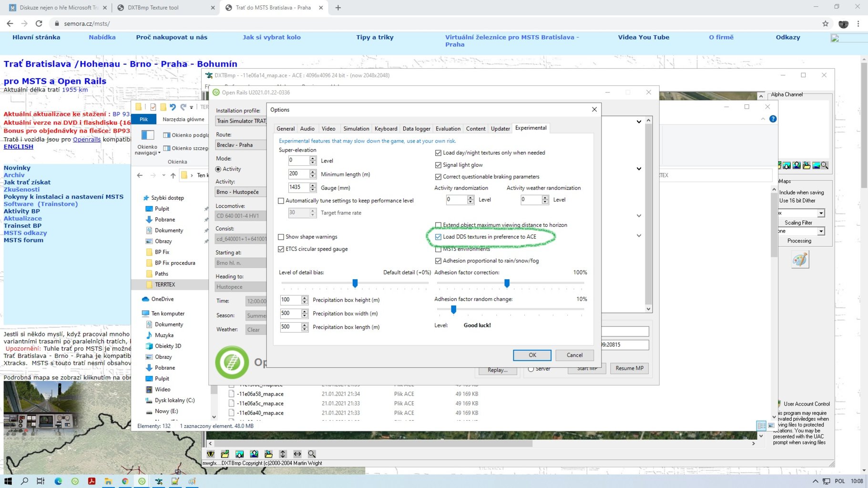Open Microsoft Edge from the taskbar
The image size is (868, 488).
tap(58, 481)
